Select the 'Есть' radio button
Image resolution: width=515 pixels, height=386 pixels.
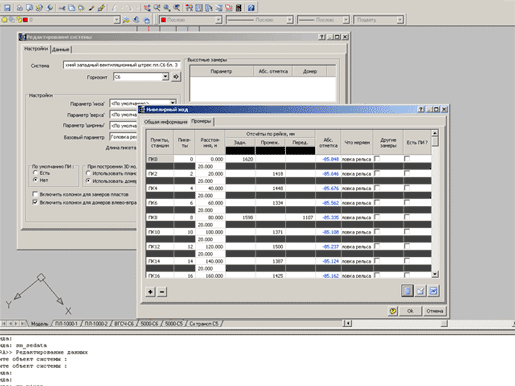coord(35,173)
